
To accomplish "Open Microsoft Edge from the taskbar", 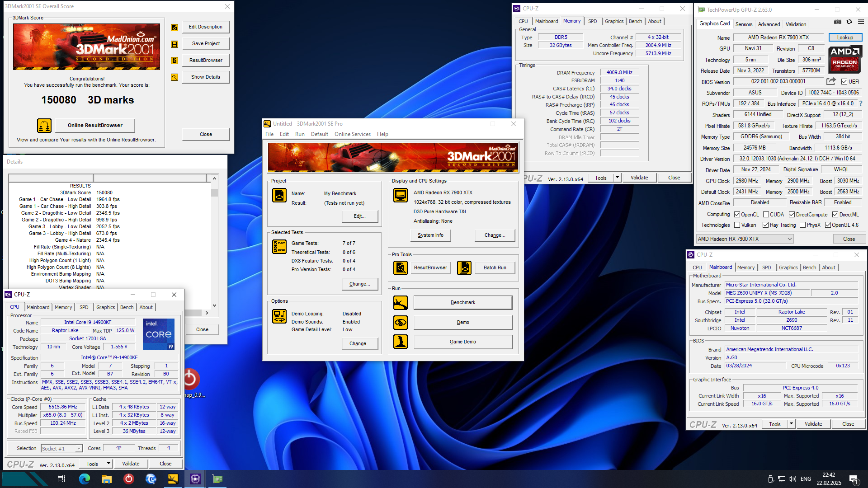I will pos(85,479).
